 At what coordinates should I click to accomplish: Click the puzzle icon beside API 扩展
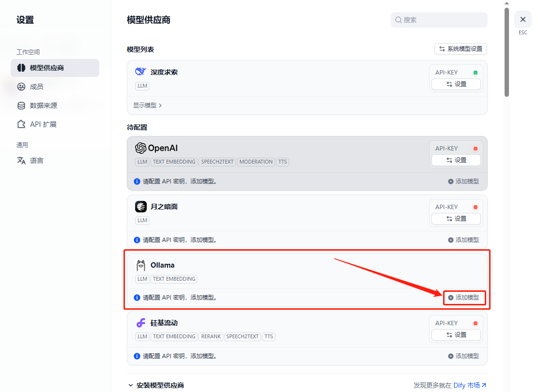[21, 124]
